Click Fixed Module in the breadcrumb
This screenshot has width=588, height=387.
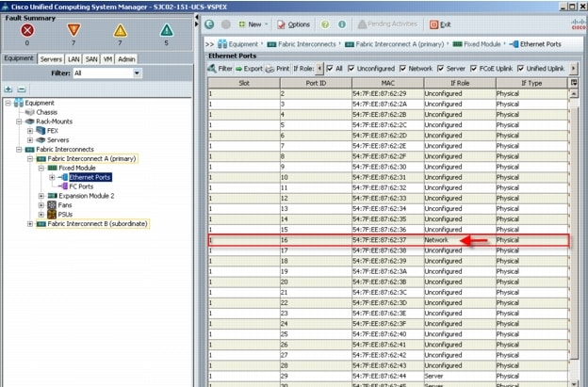coord(482,44)
